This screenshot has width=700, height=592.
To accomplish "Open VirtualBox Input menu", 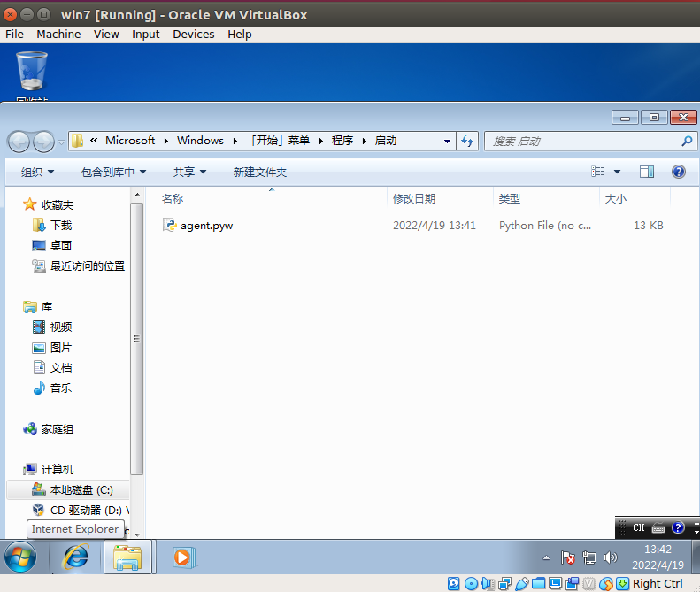I will (x=145, y=35).
